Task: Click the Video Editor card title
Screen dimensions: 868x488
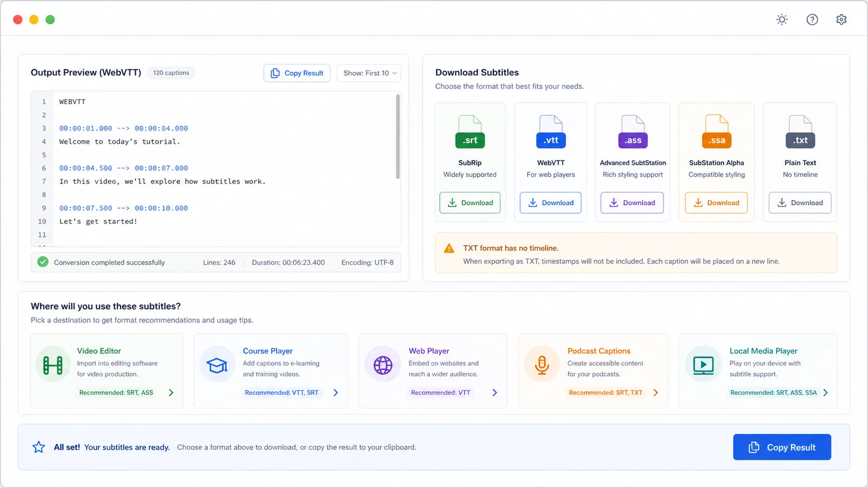Action: (x=99, y=351)
